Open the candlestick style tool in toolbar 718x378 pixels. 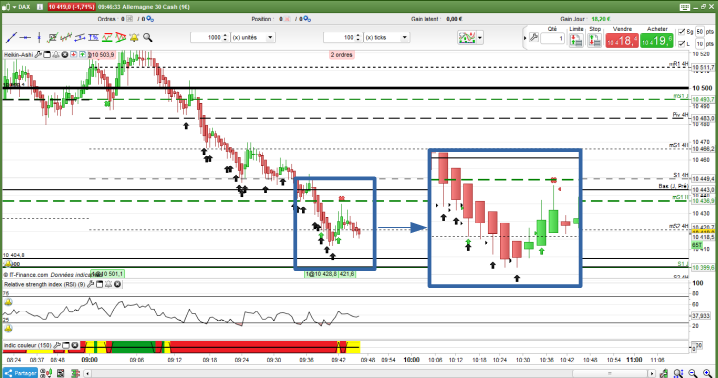66,38
